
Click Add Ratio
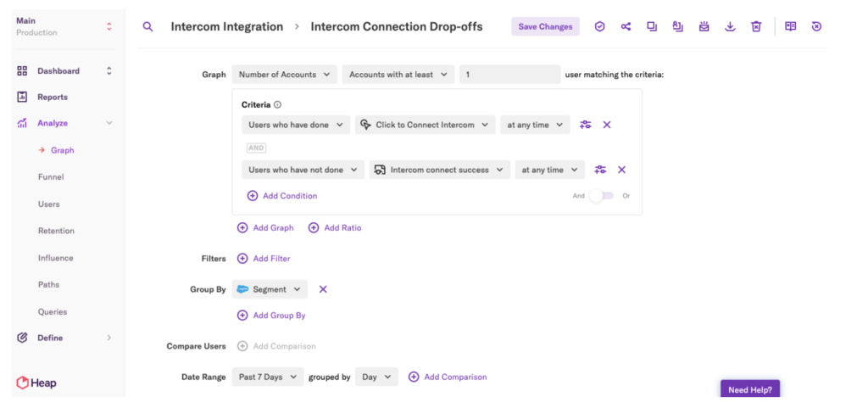pyautogui.click(x=335, y=227)
